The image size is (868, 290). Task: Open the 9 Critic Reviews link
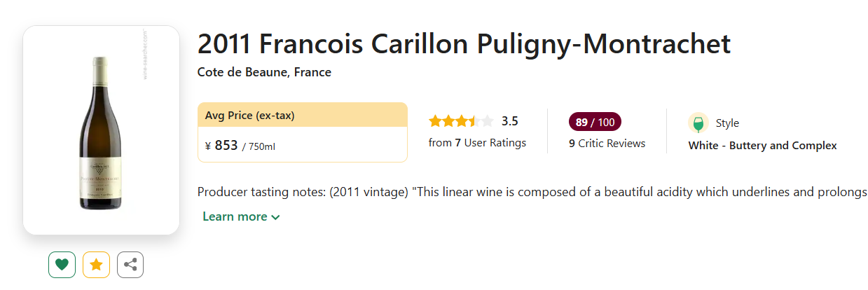(607, 144)
